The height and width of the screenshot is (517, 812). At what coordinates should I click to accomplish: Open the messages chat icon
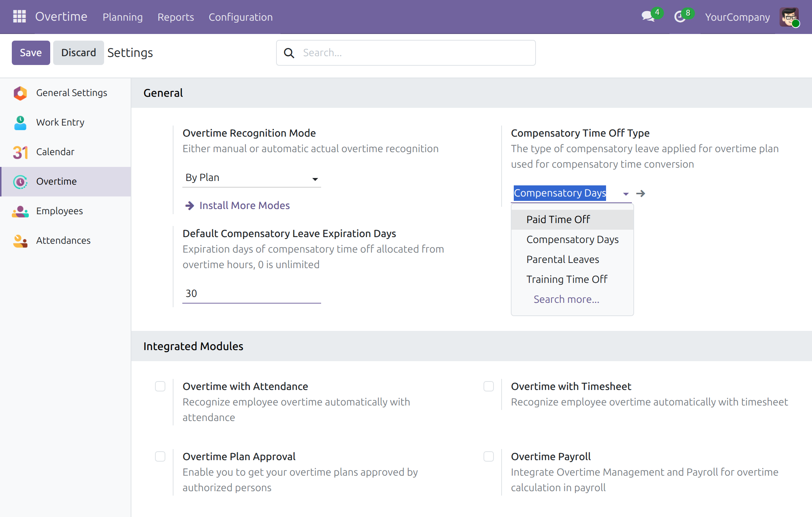point(648,17)
